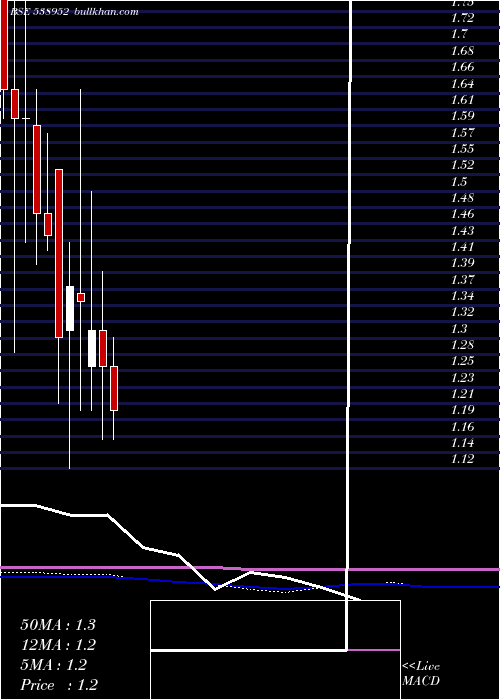Click the 50MA : 1.3 indicator text
500x700 pixels.
(x=58, y=625)
